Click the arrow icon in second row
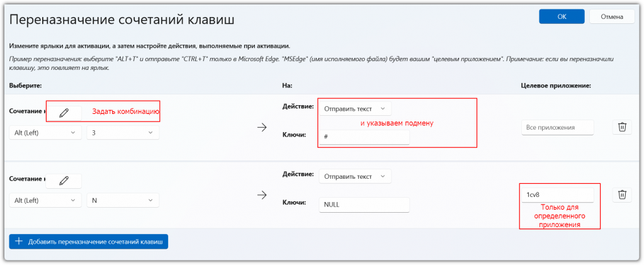Screen dimensions: 644x265 pyautogui.click(x=263, y=195)
